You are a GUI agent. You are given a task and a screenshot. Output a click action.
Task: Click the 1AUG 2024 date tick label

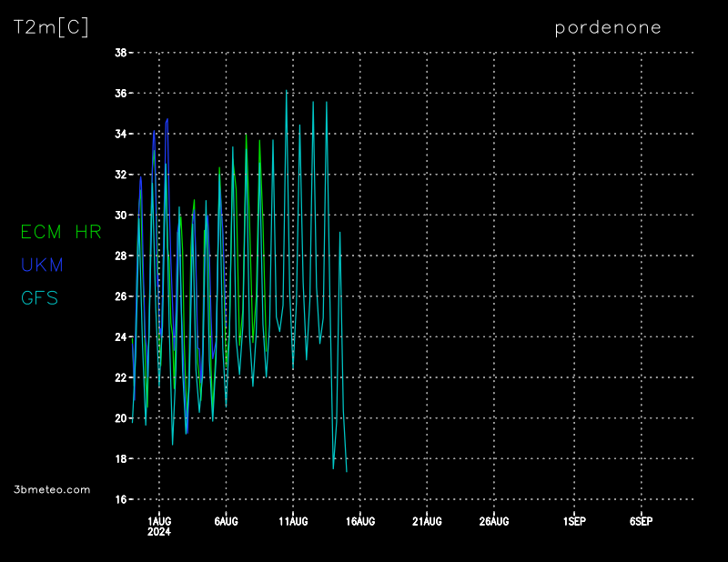point(159,526)
